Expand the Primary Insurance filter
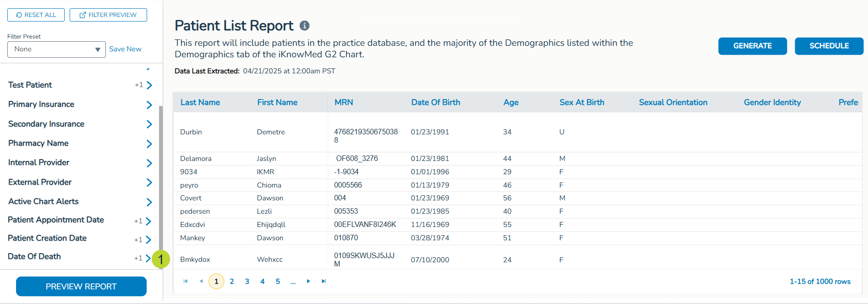 149,105
